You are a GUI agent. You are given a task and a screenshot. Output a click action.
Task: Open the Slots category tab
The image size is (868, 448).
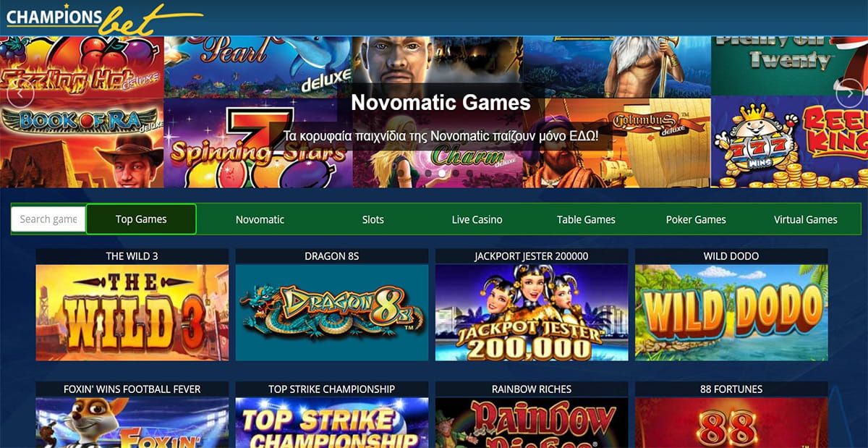[x=373, y=219]
